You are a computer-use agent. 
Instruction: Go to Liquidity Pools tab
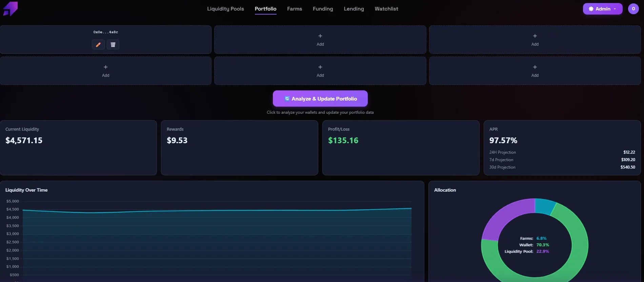226,9
